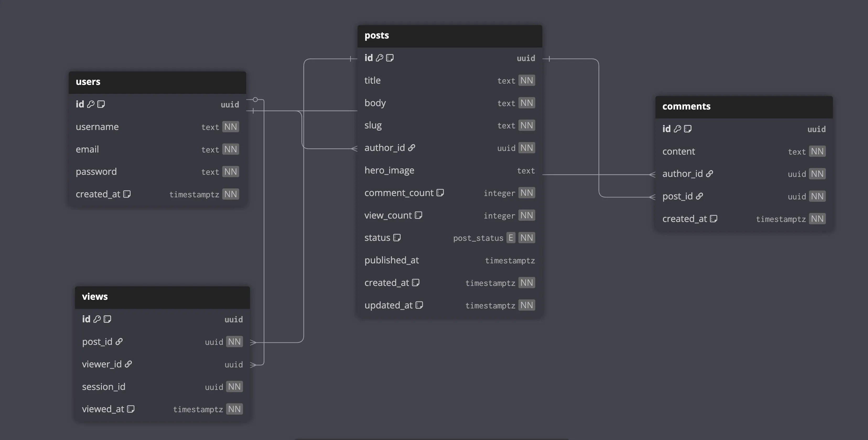Click the note icon beside users id
This screenshot has height=440, width=868.
coord(101,104)
